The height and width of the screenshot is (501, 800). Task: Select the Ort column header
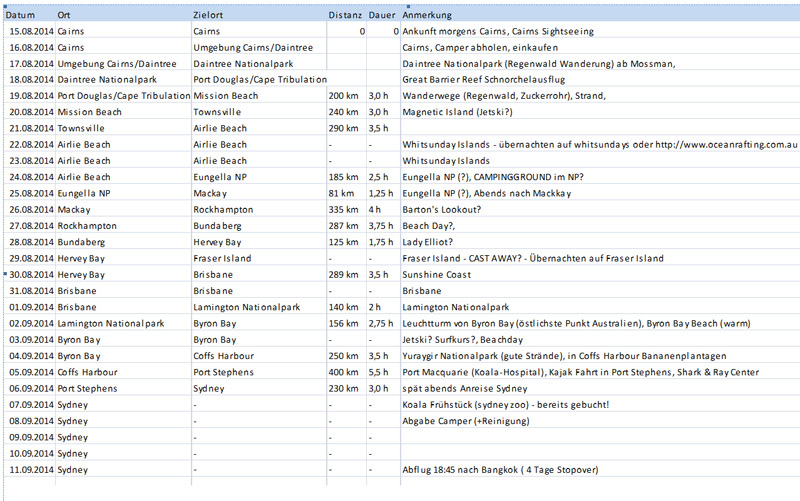pos(64,15)
